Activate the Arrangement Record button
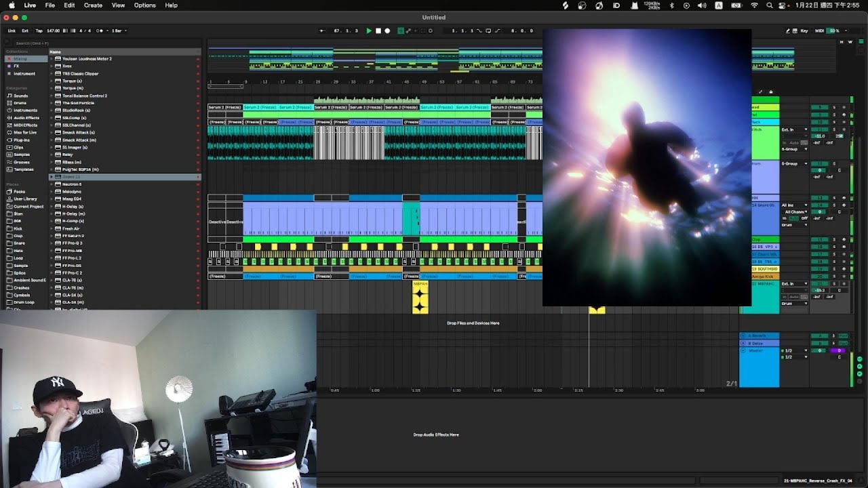868x488 pixels. click(x=387, y=30)
